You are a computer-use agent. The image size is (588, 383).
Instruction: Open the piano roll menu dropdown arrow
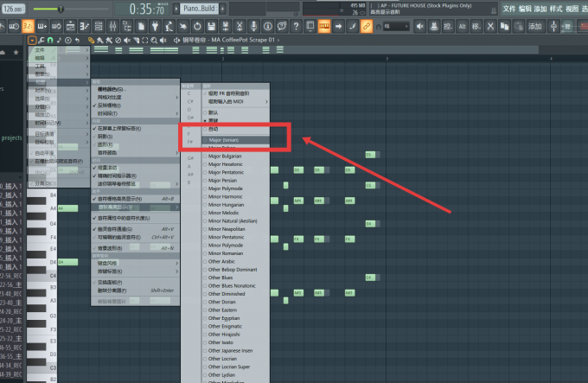click(32, 40)
